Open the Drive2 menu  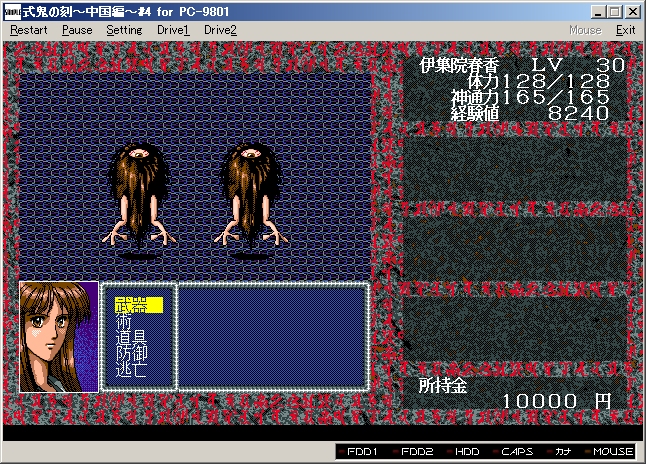pos(220,30)
